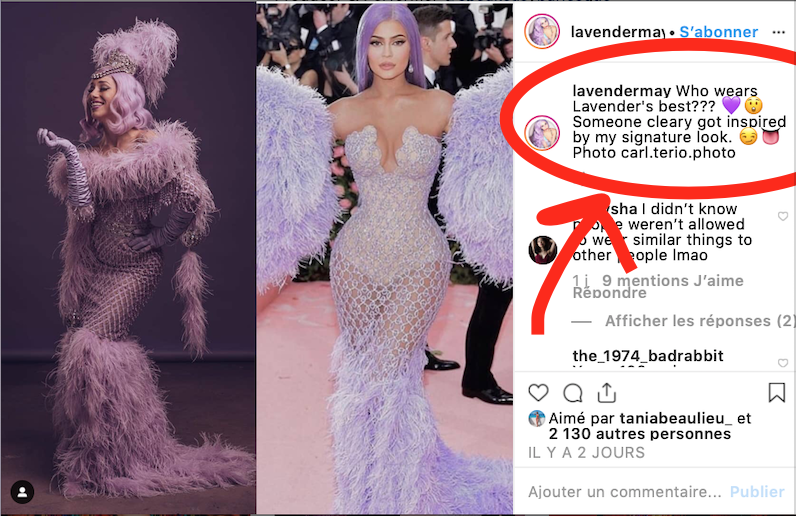The height and width of the screenshot is (516, 796).
Task: Open the tiny taniabeaulieu_ liker avatar
Action: (x=537, y=418)
